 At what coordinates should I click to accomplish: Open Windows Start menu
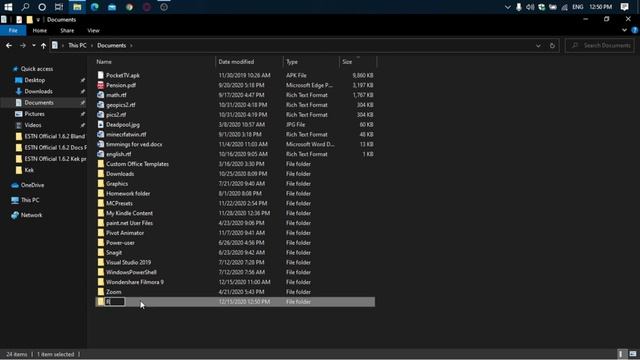pyautogui.click(x=8, y=7)
